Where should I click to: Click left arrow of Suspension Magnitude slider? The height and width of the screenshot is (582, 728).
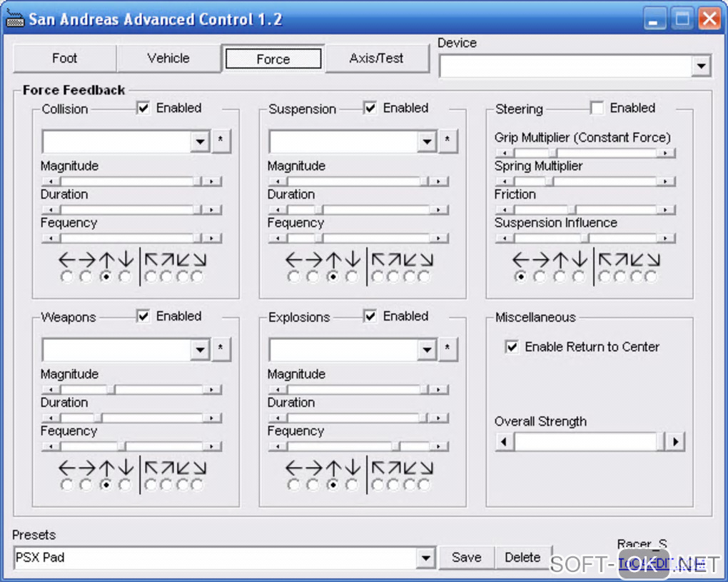(278, 181)
